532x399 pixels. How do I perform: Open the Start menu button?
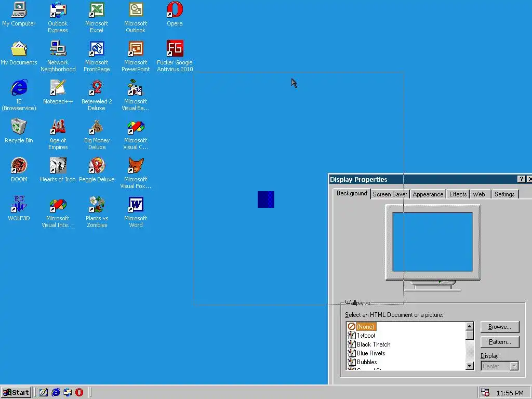point(16,393)
